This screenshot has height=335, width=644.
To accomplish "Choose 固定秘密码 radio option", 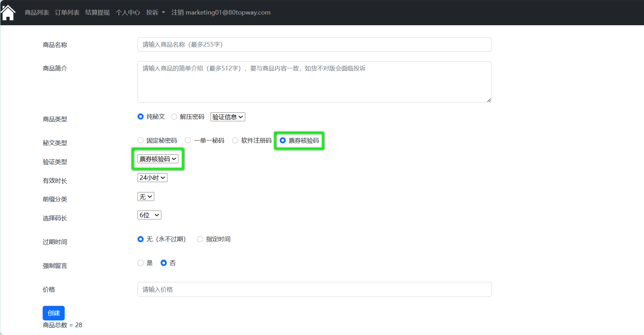I will click(x=141, y=140).
